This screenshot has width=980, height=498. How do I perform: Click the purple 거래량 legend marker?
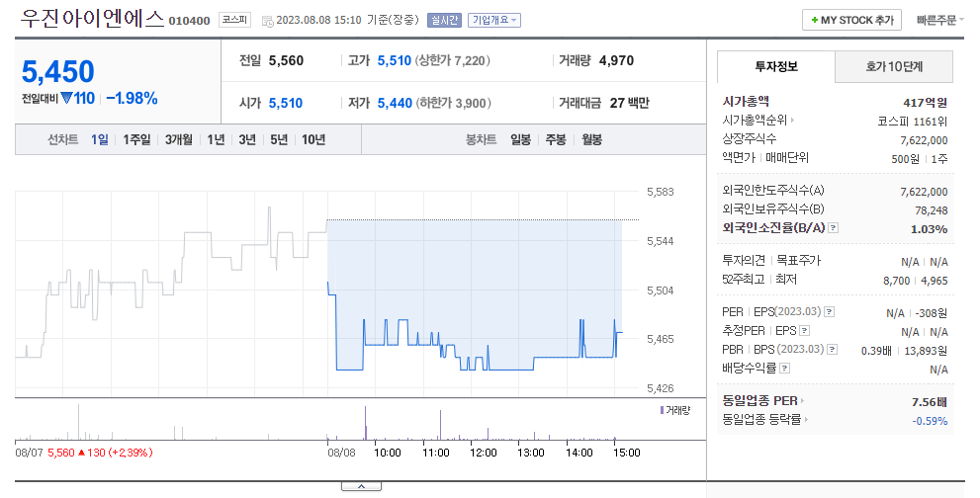tap(662, 410)
